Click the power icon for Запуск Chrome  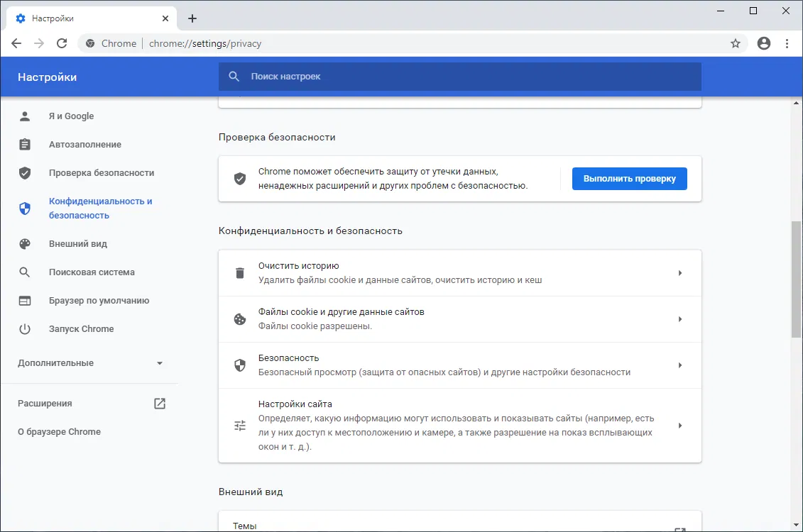point(25,329)
